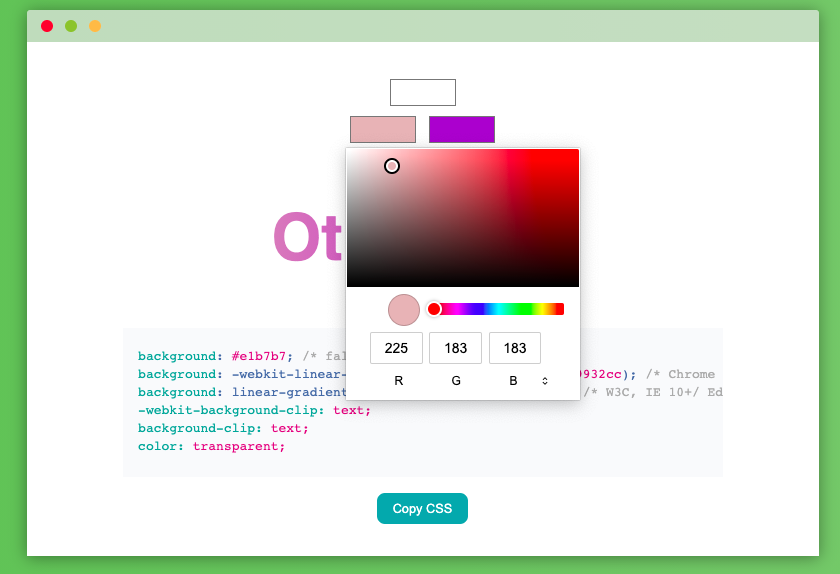Click the red window dot in title bar
Viewport: 840px width, 574px height.
point(47,26)
